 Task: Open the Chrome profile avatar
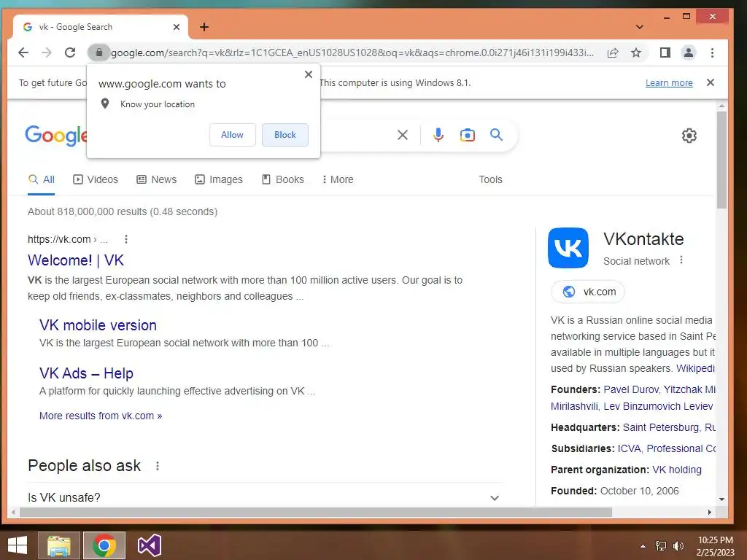pos(689,52)
